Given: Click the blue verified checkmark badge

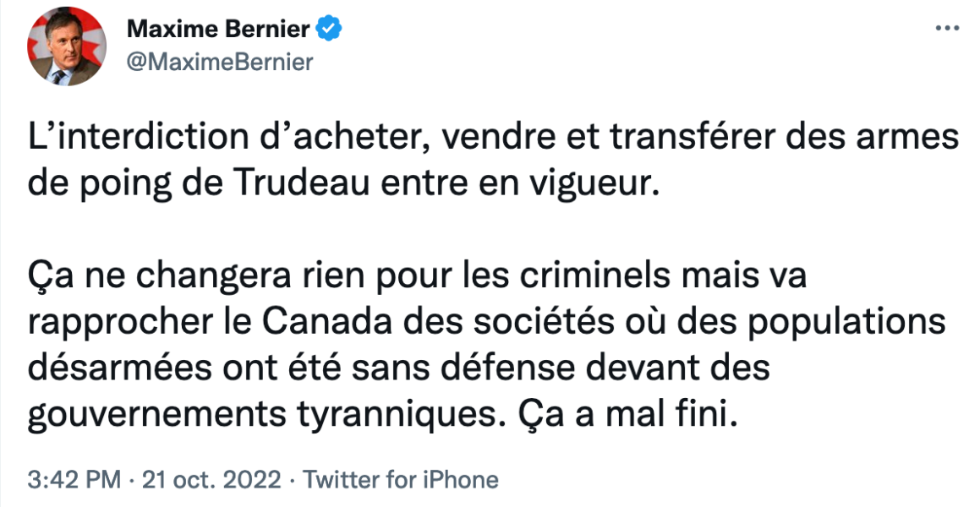Looking at the screenshot, I should coord(328,29).
